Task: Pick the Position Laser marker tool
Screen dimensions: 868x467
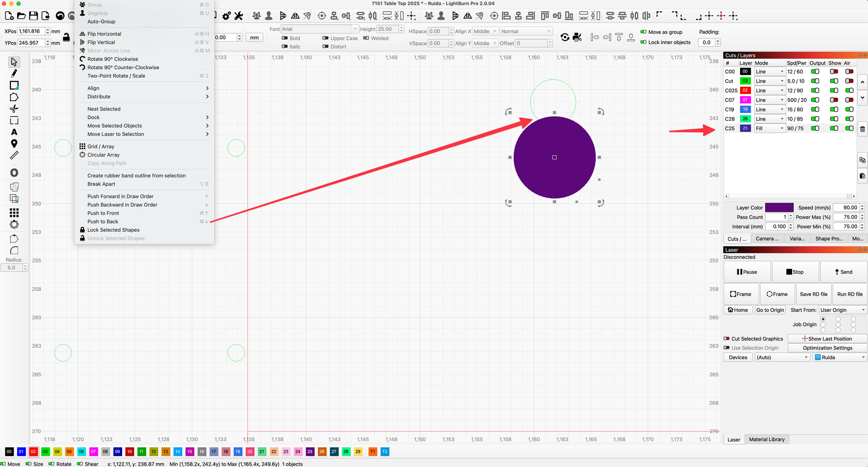Action: point(14,144)
